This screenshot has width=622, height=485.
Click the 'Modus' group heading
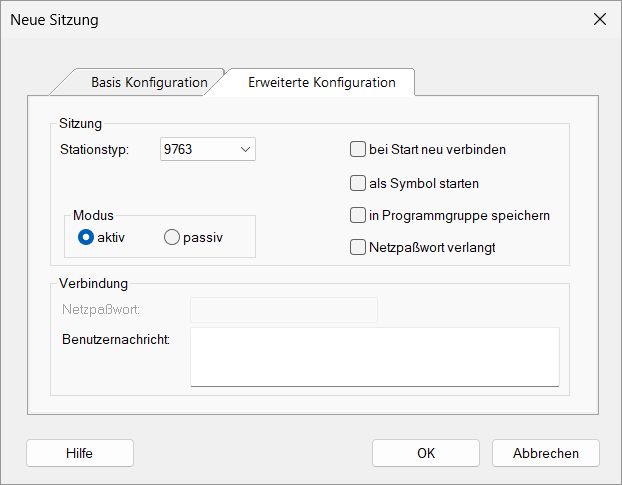pos(93,216)
